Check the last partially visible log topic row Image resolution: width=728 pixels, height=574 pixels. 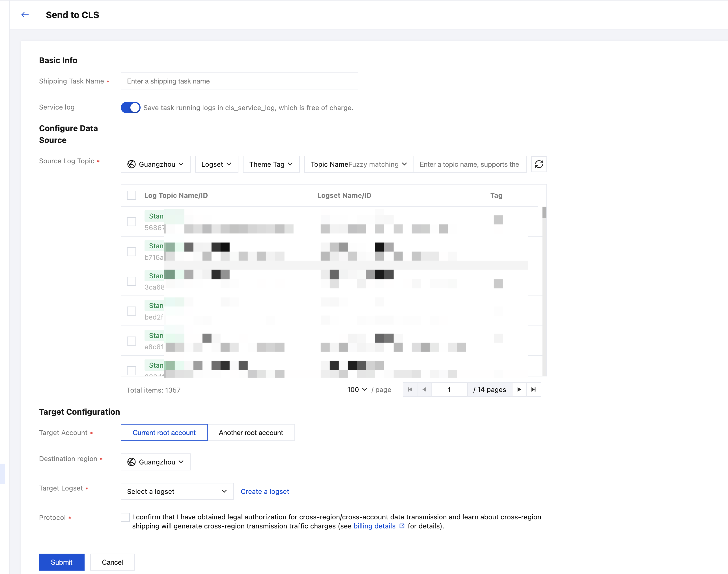pyautogui.click(x=131, y=371)
